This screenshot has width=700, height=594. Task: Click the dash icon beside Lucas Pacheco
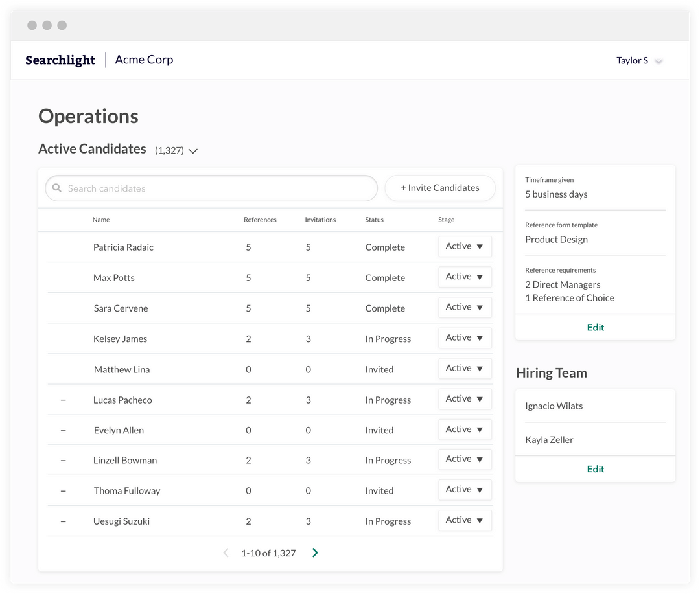click(x=63, y=400)
